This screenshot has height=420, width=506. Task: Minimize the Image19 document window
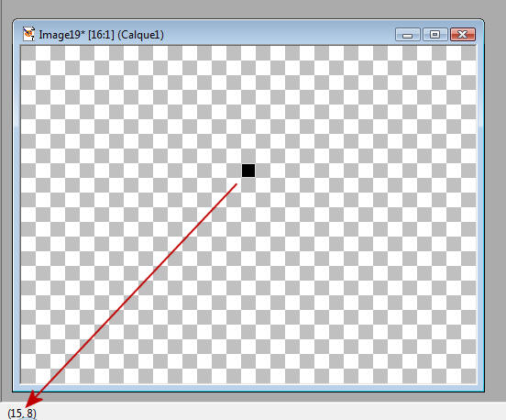(408, 35)
